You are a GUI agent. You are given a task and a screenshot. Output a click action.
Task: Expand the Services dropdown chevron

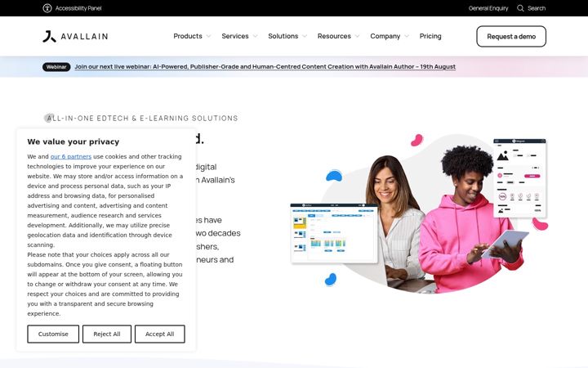[255, 37]
